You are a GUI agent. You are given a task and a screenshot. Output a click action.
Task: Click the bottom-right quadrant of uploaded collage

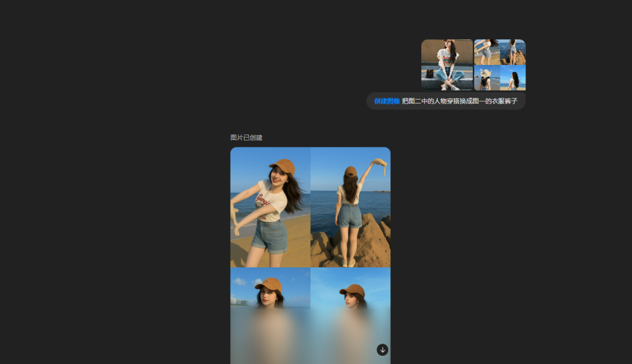pos(513,78)
